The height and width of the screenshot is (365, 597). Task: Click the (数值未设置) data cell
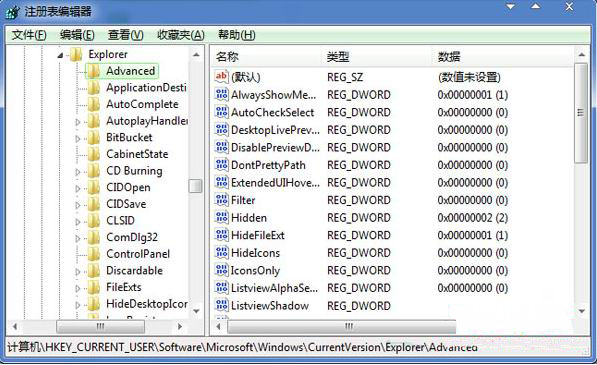tap(469, 77)
